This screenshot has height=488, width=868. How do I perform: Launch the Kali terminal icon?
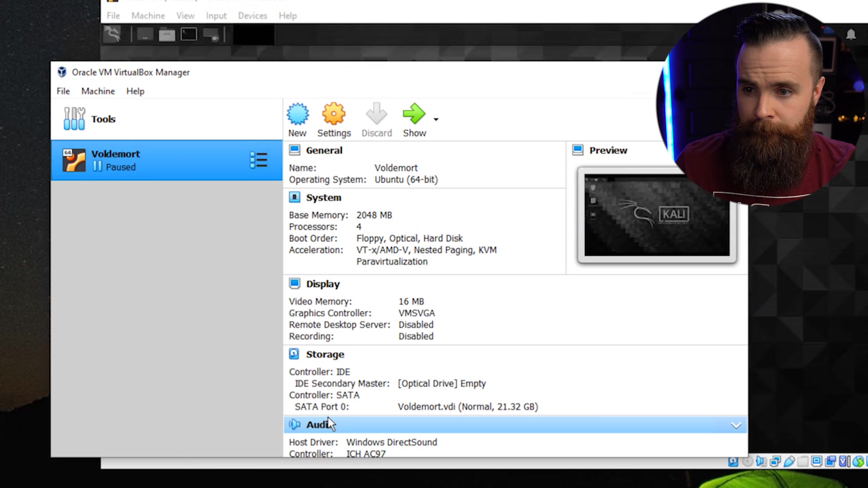pos(189,34)
